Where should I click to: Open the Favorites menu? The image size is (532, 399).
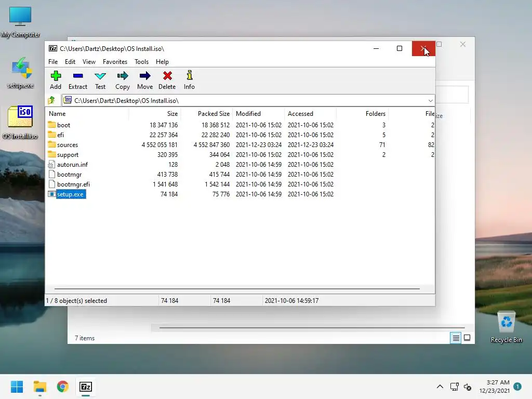tap(115, 62)
